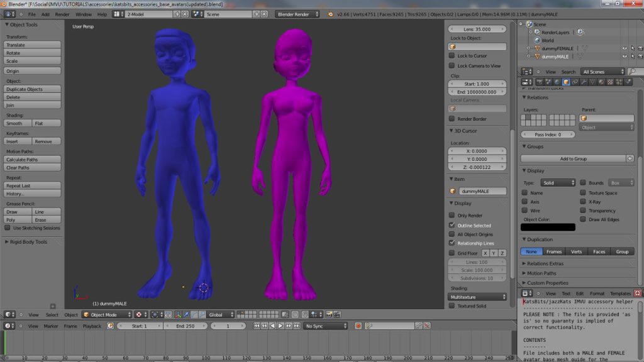Viewport: 644px width, 362px height.
Task: Open the Render menu
Action: tap(61, 13)
